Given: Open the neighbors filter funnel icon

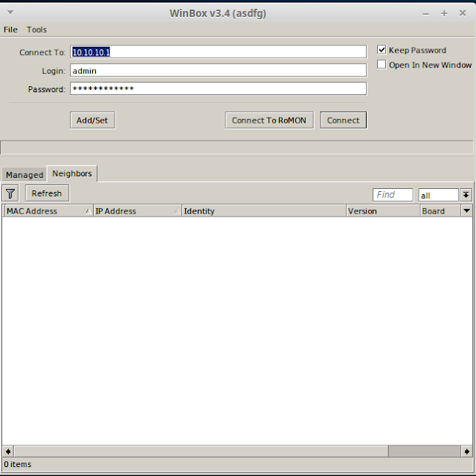Looking at the screenshot, I should (x=10, y=193).
